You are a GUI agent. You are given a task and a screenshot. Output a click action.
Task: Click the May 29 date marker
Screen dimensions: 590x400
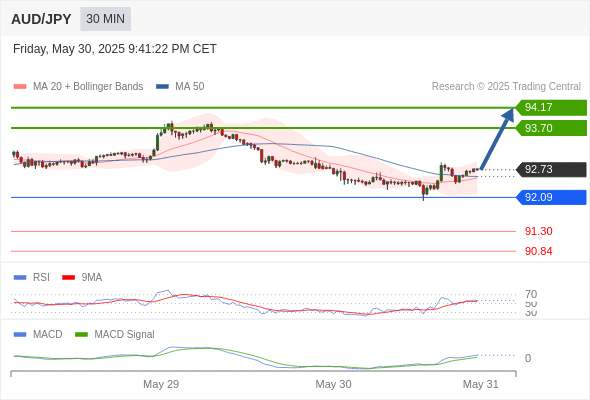tap(161, 384)
